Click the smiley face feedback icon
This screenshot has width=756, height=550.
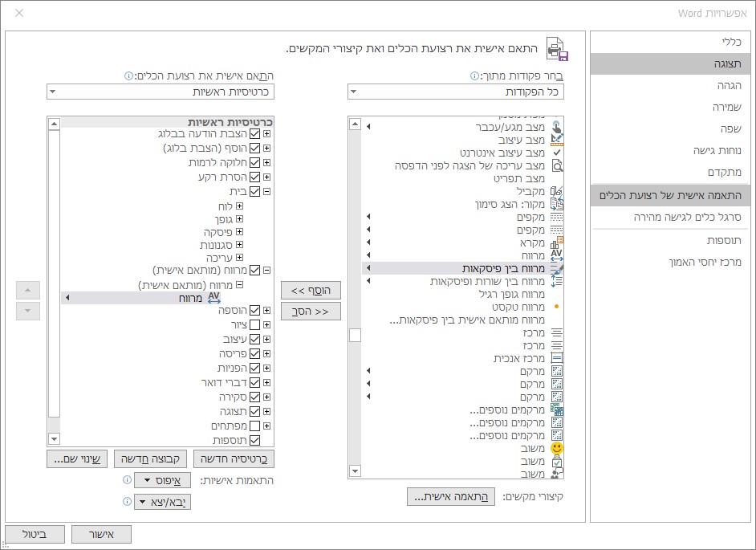556,448
